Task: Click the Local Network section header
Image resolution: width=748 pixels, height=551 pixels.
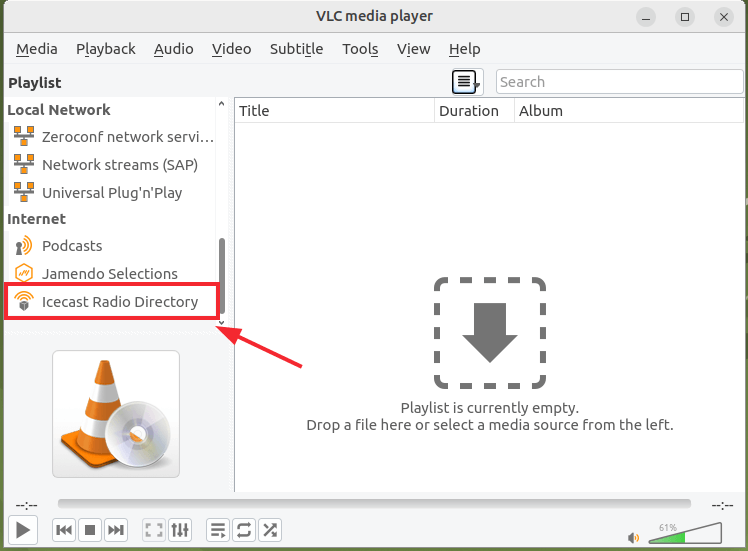Action: (59, 110)
